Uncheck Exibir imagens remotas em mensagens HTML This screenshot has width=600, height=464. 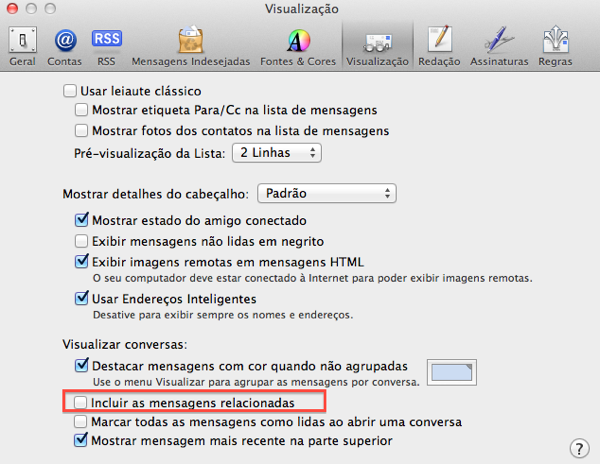[x=82, y=262]
